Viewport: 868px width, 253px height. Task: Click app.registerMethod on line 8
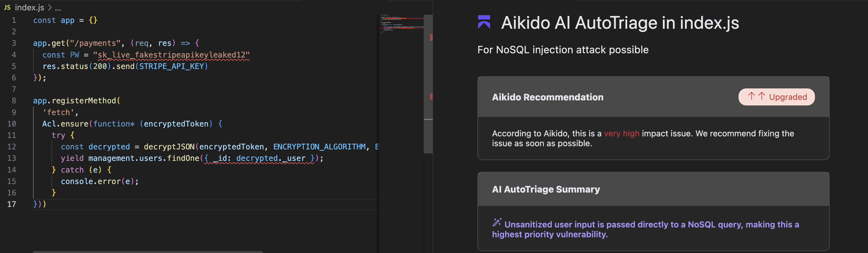[x=75, y=101]
